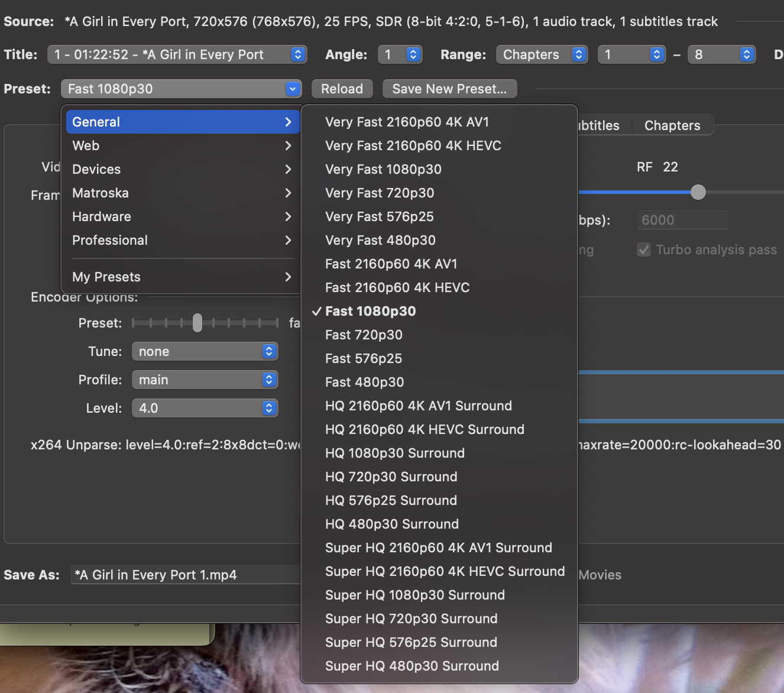Open the starting chapter dropdown showing 1

point(631,54)
